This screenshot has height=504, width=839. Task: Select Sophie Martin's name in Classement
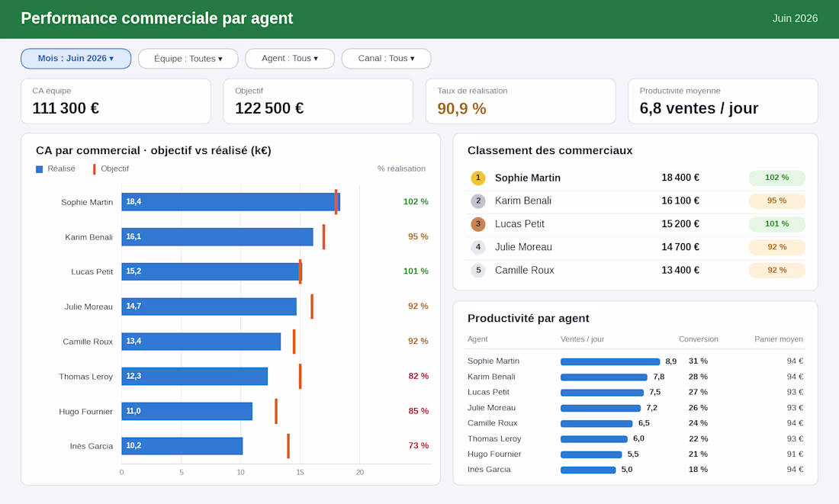coord(528,178)
